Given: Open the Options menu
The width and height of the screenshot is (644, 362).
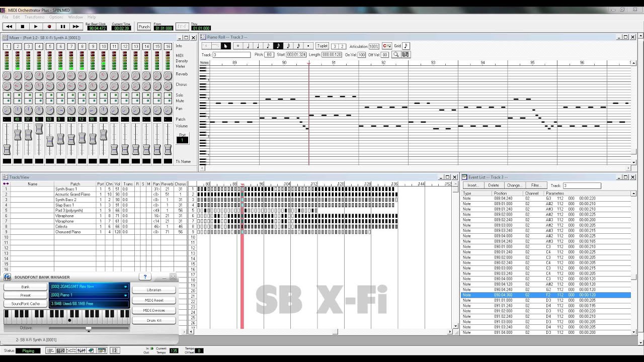Looking at the screenshot, I should point(56,17).
